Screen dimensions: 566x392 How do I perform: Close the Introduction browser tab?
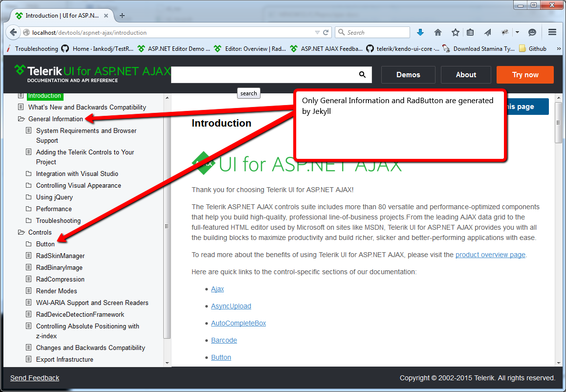click(x=106, y=16)
